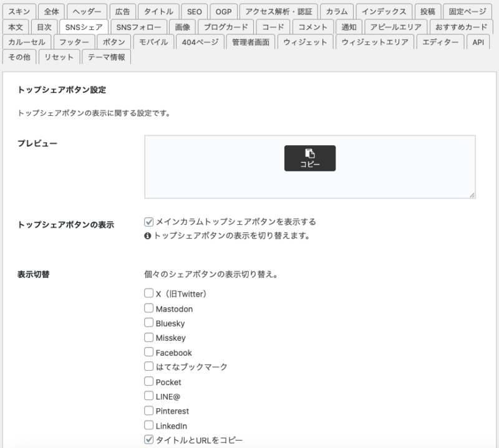This screenshot has width=499, height=448.
Task: Open the リセット tab
Action: pyautogui.click(x=59, y=57)
